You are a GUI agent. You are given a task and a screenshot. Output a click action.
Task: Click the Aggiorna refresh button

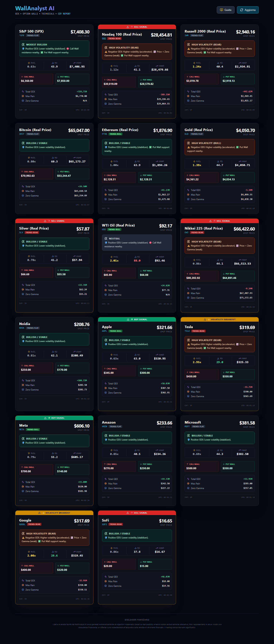coord(248,10)
